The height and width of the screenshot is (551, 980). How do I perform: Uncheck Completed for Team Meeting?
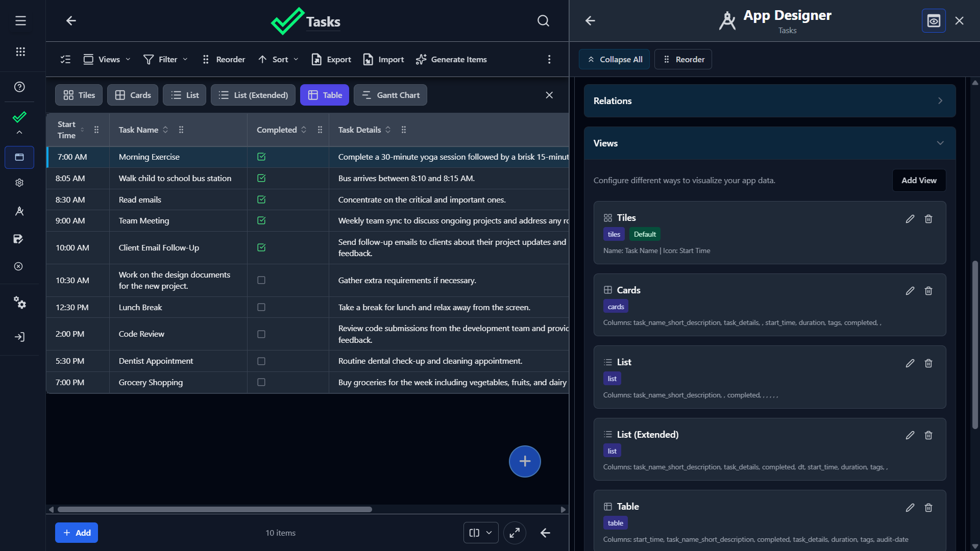[x=261, y=220]
